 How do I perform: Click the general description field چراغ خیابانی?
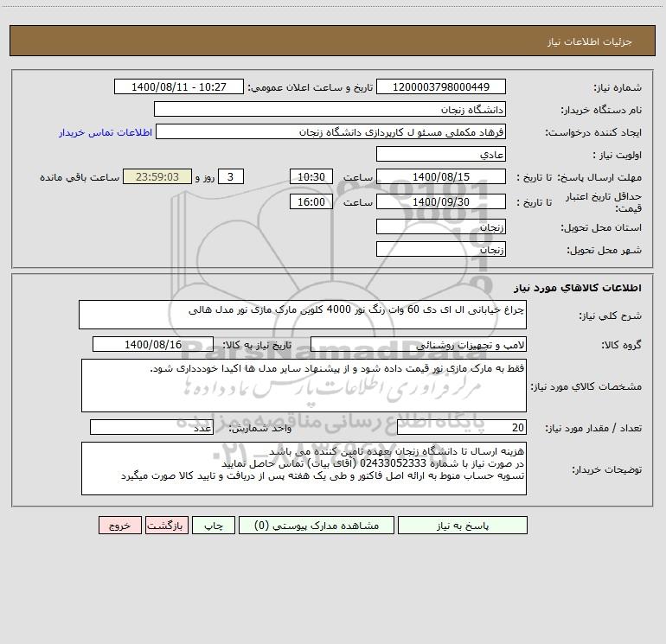tap(303, 315)
